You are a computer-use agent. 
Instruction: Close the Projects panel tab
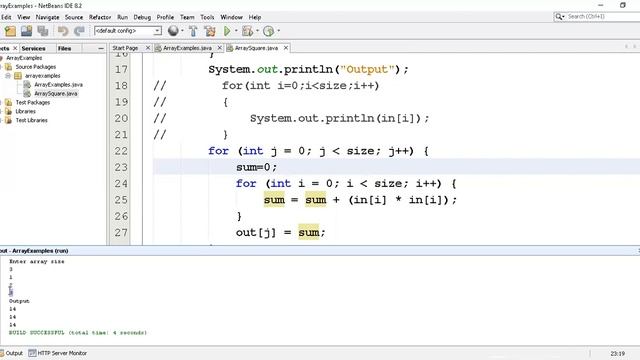15,48
